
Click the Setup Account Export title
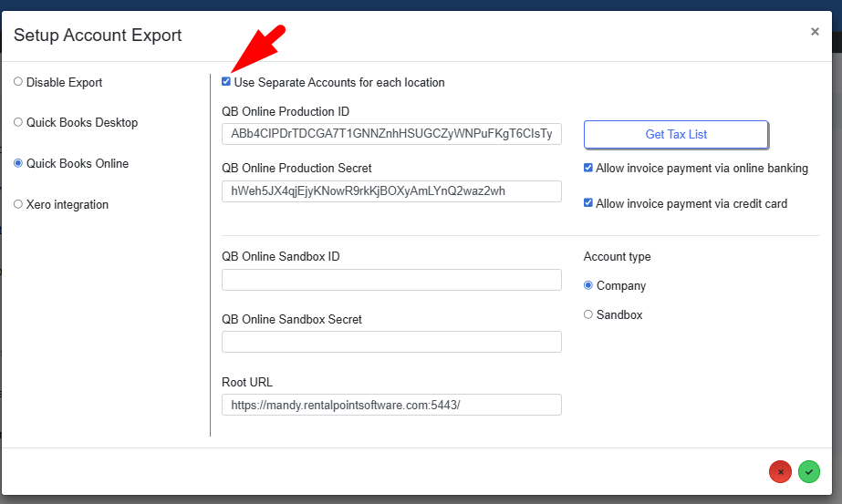(x=98, y=35)
